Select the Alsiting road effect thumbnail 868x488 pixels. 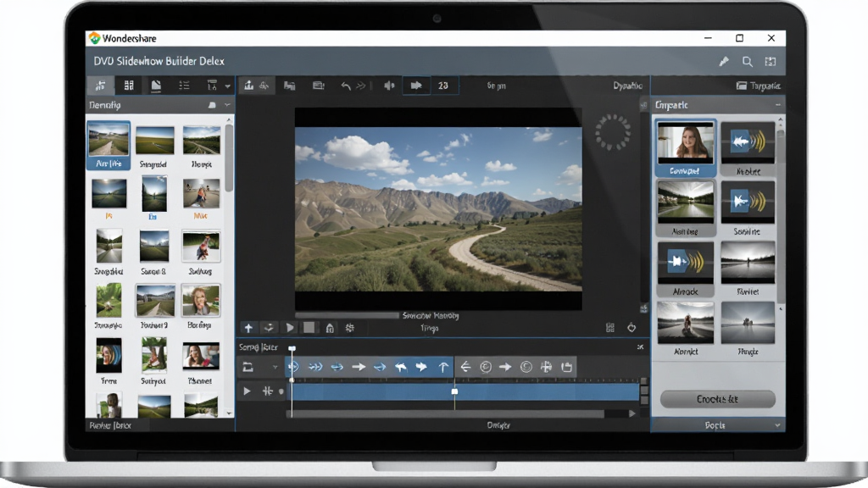(x=685, y=208)
